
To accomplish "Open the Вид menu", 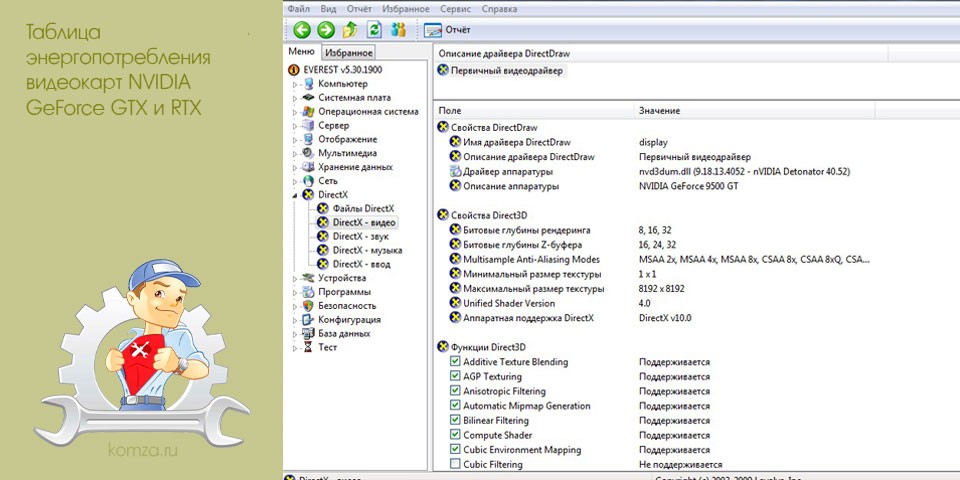I will 329,9.
